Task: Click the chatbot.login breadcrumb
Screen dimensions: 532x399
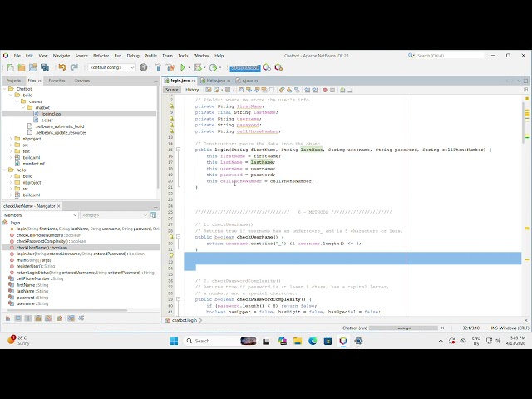Action: click(x=185, y=320)
